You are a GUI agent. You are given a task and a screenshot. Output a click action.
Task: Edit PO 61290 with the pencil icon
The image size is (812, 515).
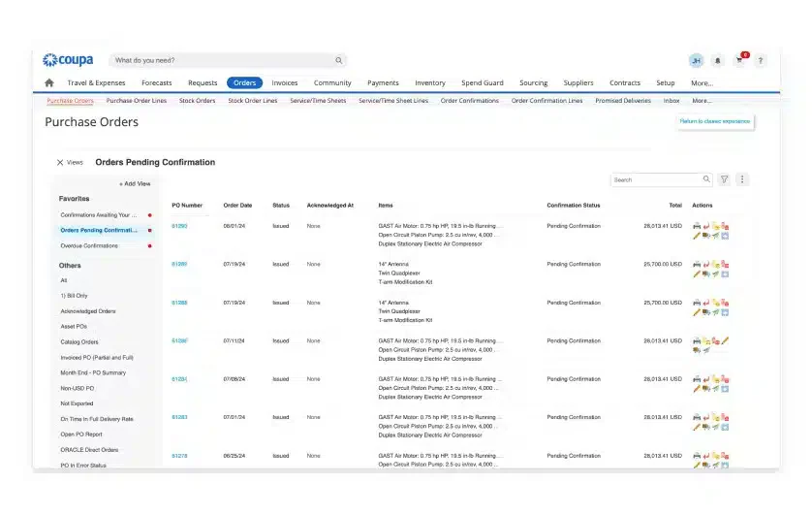click(x=697, y=236)
